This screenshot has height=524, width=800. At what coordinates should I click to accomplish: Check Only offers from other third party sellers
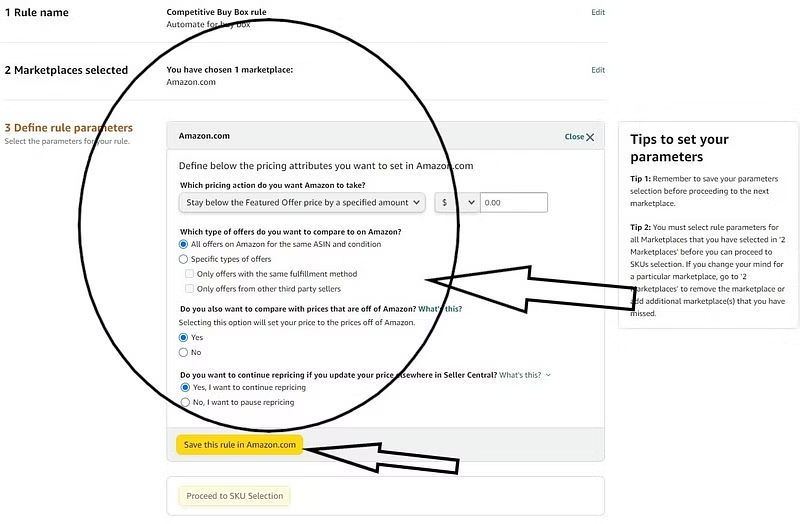(x=189, y=289)
